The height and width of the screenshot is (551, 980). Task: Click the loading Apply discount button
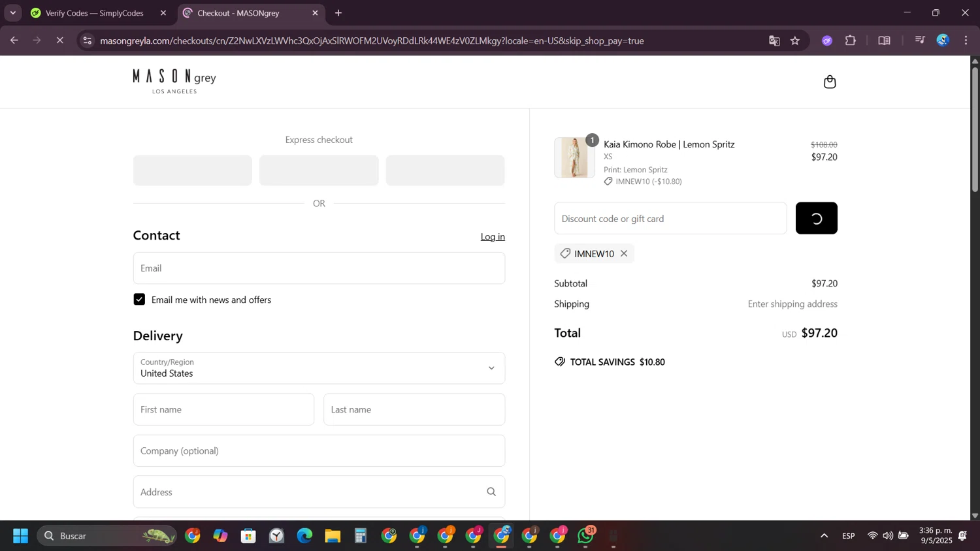[x=816, y=218]
